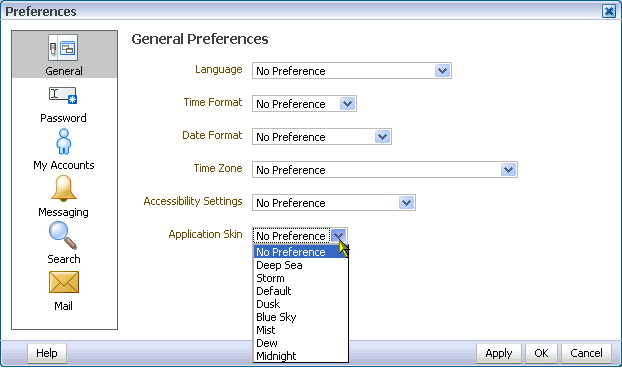Choose the Dew skin

point(301,343)
